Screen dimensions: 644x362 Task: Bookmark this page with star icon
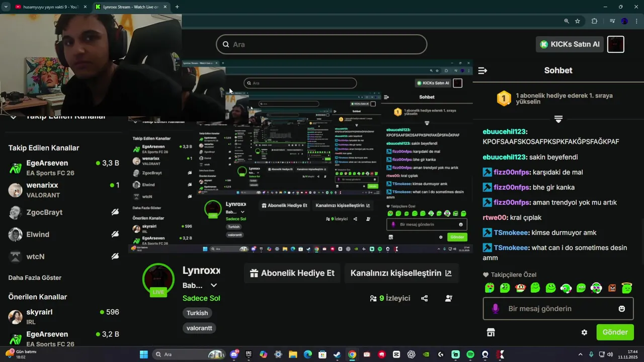pyautogui.click(x=578, y=21)
